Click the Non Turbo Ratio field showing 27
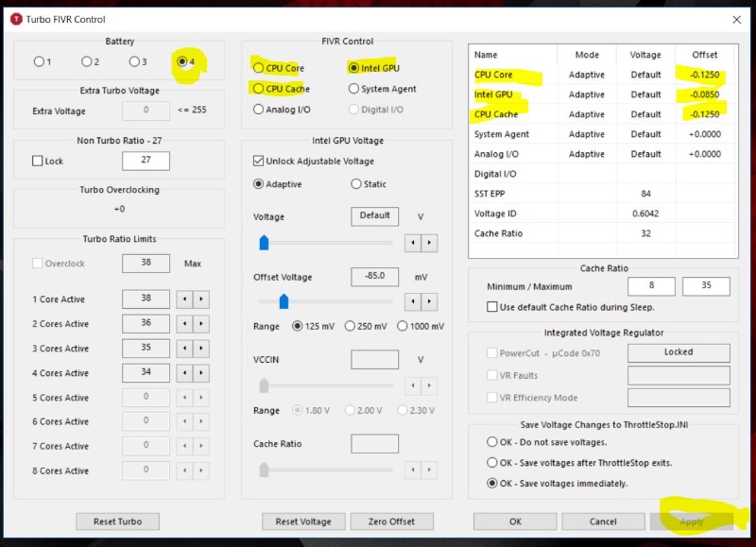The height and width of the screenshot is (547, 756). 146,161
